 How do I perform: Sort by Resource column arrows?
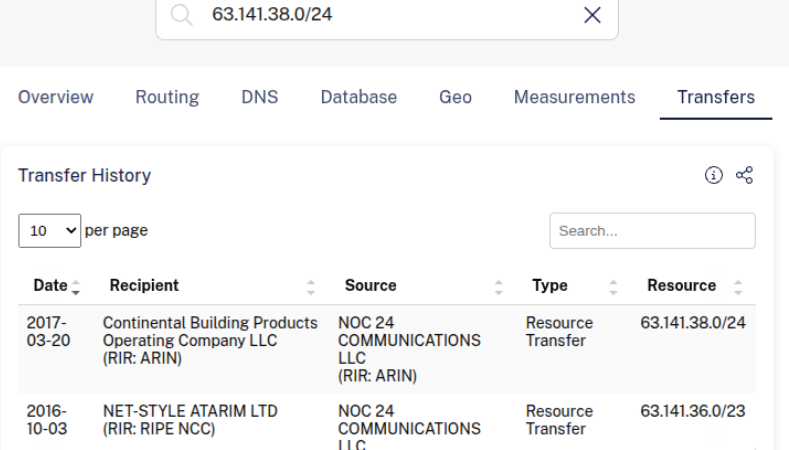(738, 286)
